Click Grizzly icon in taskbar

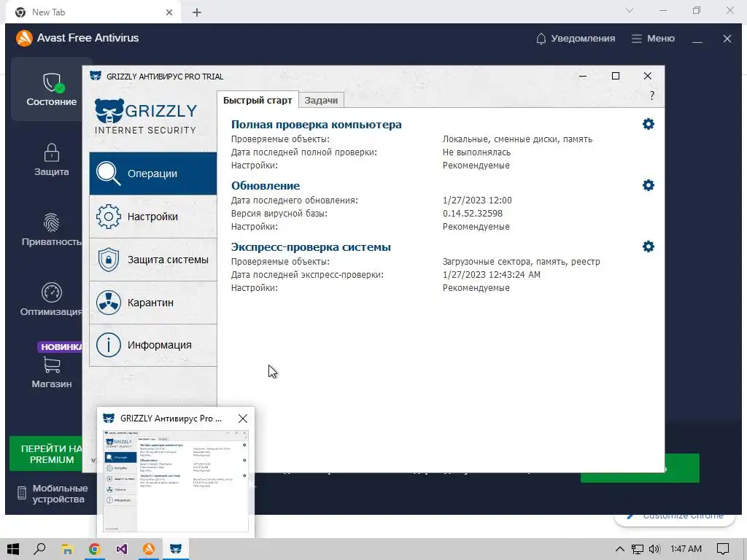(x=176, y=549)
